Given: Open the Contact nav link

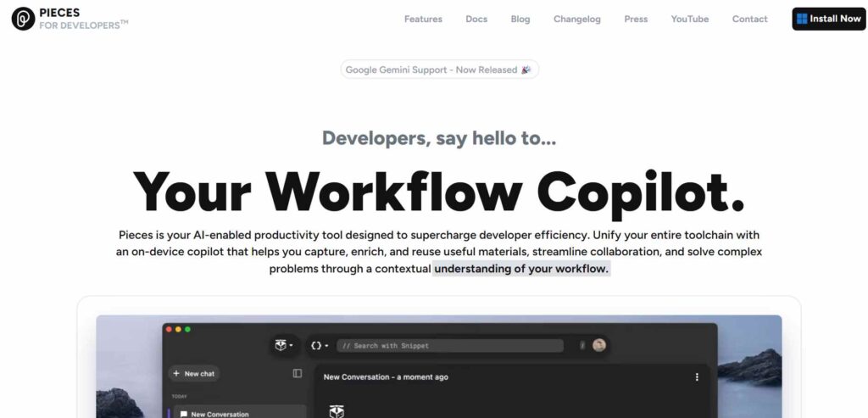Looking at the screenshot, I should coord(749,19).
